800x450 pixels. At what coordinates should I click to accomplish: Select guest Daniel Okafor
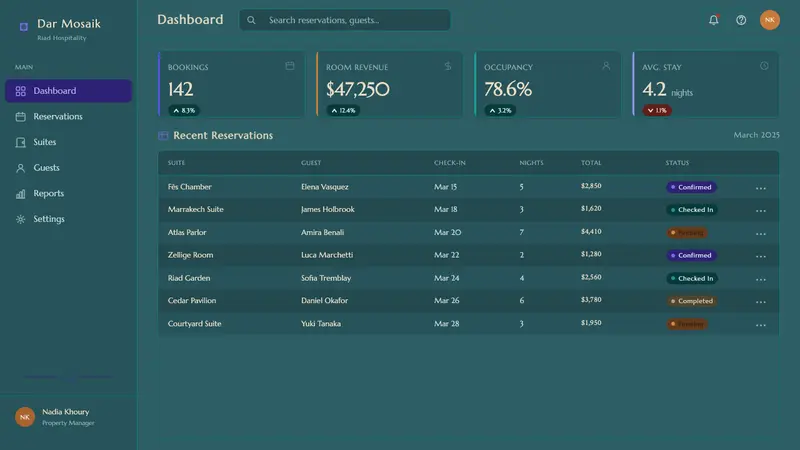[x=324, y=301]
